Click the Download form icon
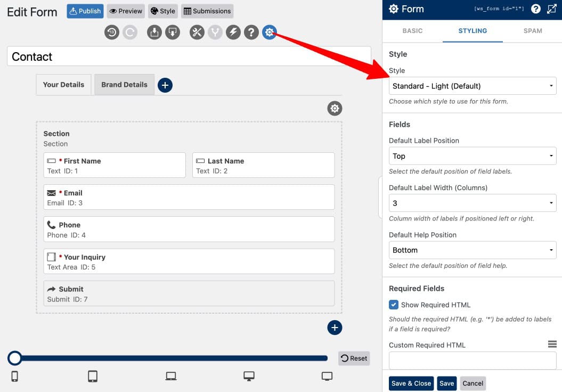Viewport: 562px width, 392px height. [x=173, y=32]
